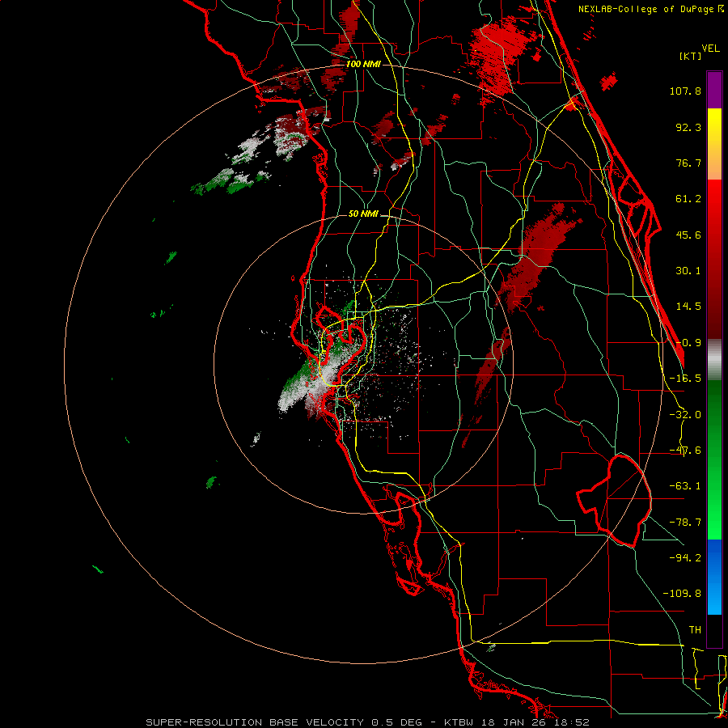
Task: Click the -47.6 velocity scale value
Action: point(685,451)
